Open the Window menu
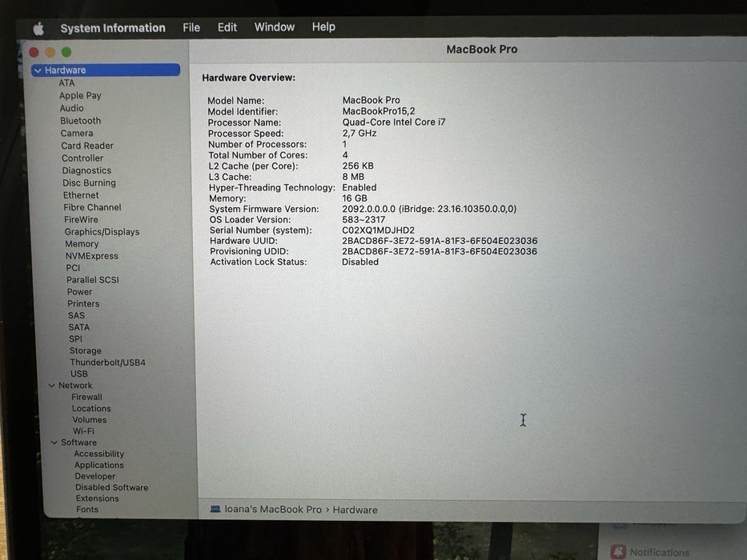The image size is (747, 560). coord(275,27)
